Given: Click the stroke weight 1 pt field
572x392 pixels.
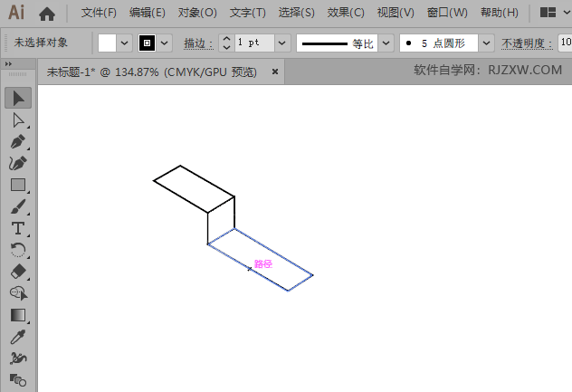Looking at the screenshot, I should [254, 43].
